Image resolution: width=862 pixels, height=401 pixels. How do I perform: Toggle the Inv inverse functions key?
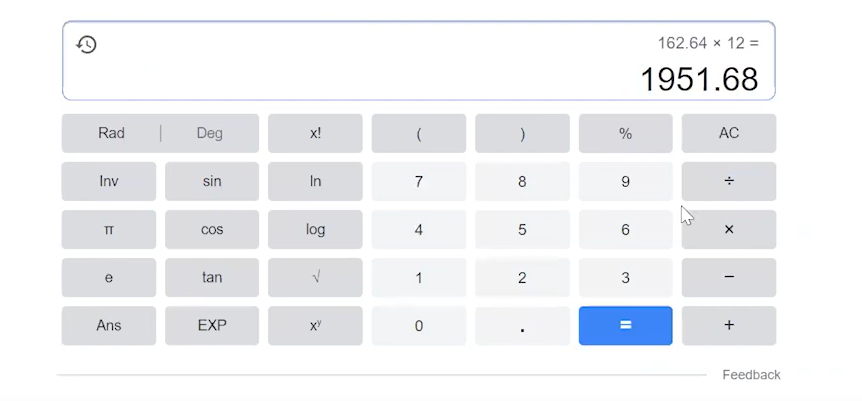coord(109,181)
